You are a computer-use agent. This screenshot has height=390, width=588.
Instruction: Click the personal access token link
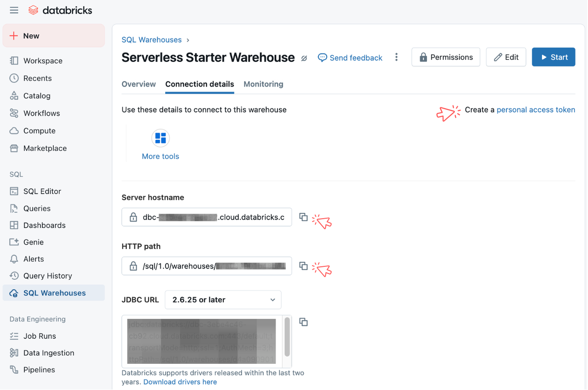536,110
